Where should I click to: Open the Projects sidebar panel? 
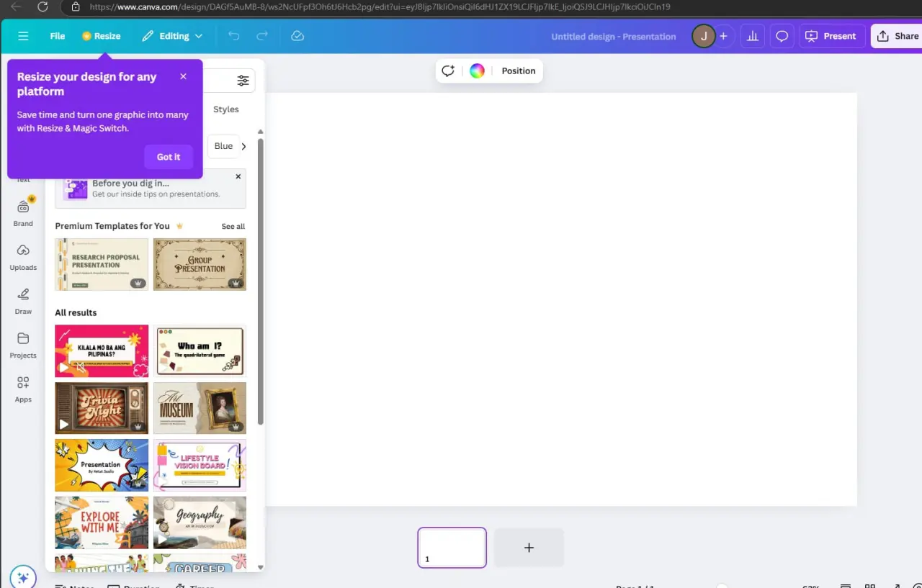pos(23,345)
